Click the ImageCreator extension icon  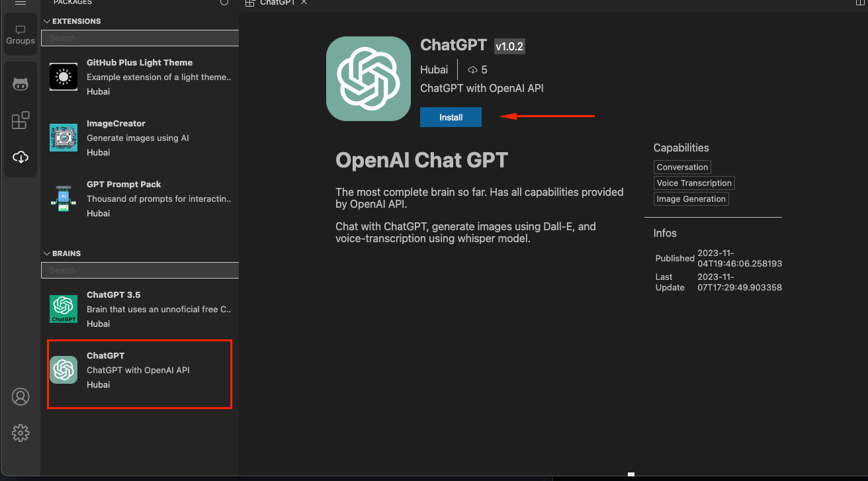[64, 138]
